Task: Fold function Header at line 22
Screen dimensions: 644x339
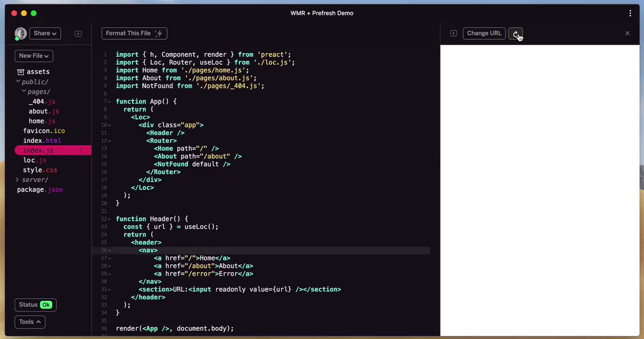Action: 109,219
